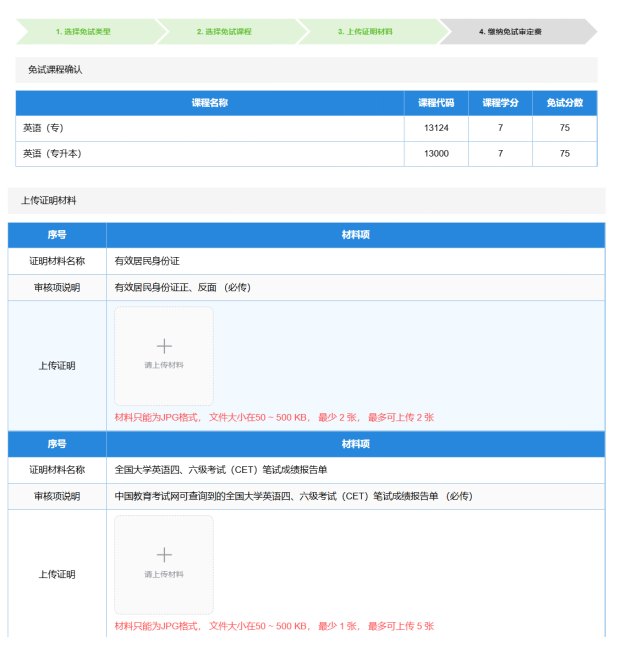Screen dimensions: 630x655
Task: Switch to step 3 上传证明材料
Action: click(365, 32)
